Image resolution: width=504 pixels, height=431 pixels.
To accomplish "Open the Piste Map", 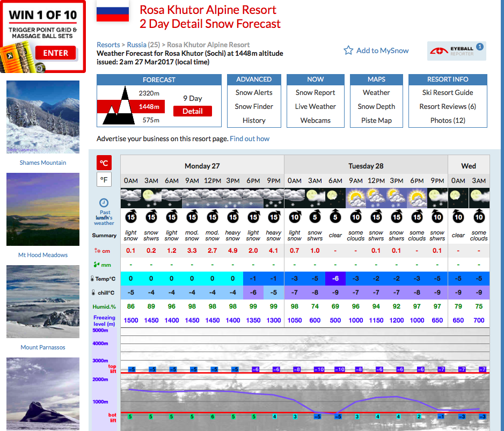I will [376, 121].
